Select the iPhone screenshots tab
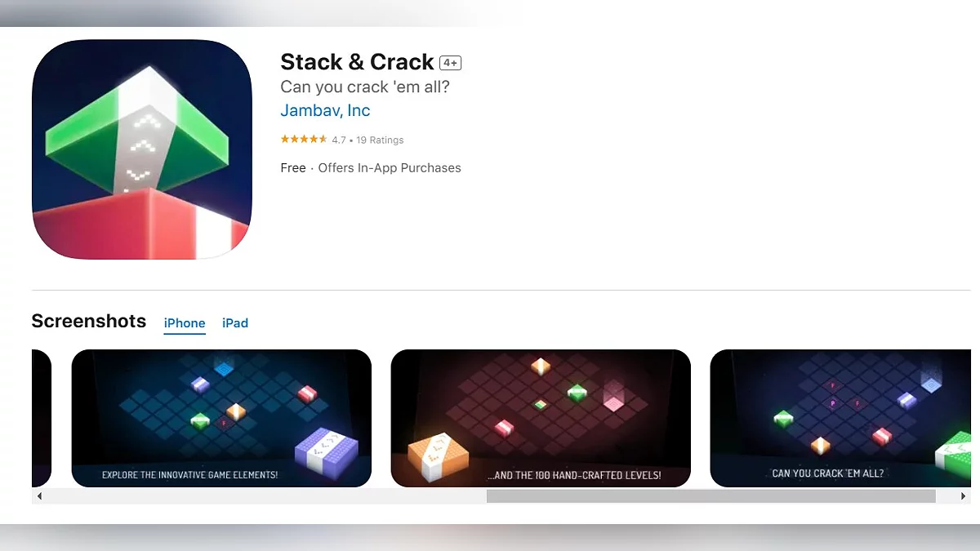Screen dimensions: 980x551 [x=185, y=323]
